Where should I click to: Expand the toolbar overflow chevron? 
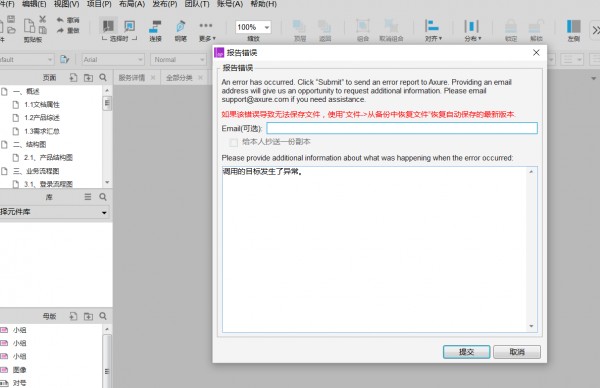pyautogui.click(x=595, y=30)
